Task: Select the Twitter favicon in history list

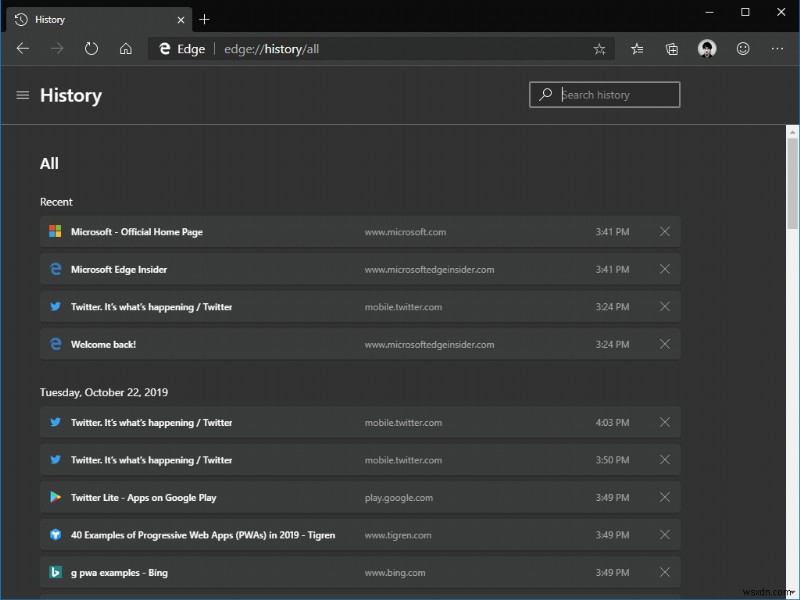Action: pyautogui.click(x=55, y=306)
